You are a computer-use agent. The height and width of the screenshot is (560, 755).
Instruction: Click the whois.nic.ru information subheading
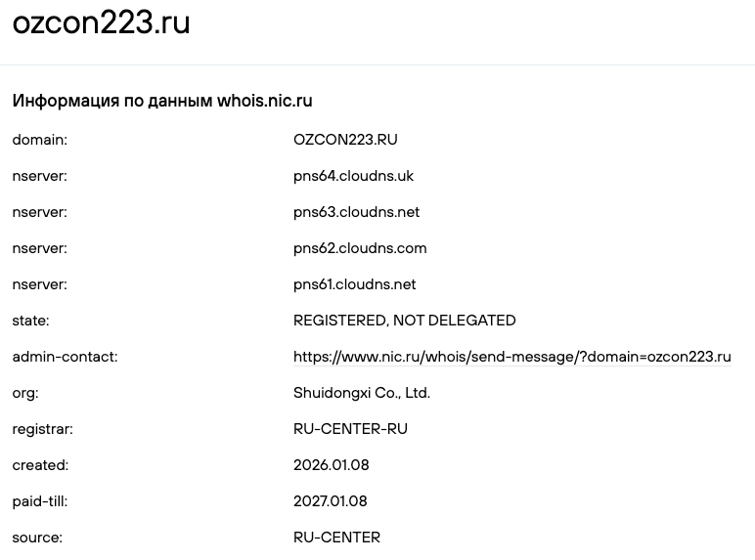click(162, 101)
